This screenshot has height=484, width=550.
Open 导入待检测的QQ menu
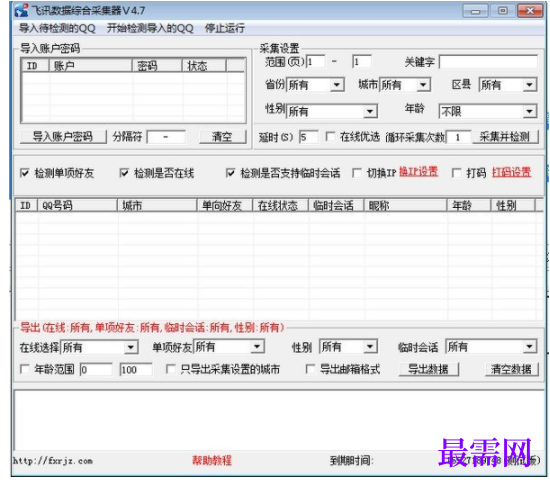(57, 28)
